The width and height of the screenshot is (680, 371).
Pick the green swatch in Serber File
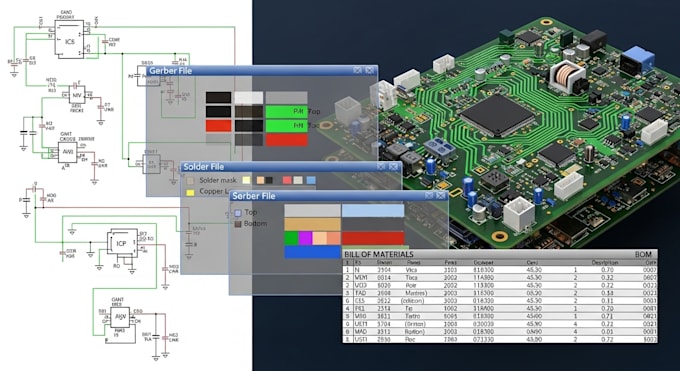point(291,238)
